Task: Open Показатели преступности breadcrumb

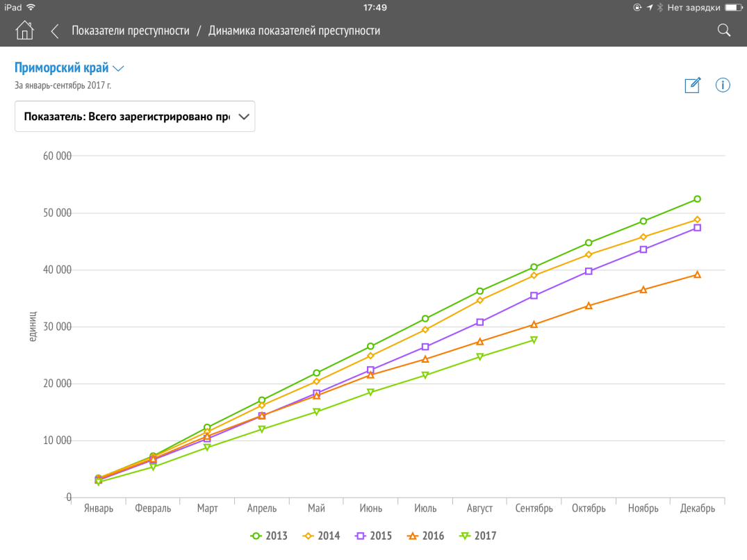Action: [x=131, y=31]
